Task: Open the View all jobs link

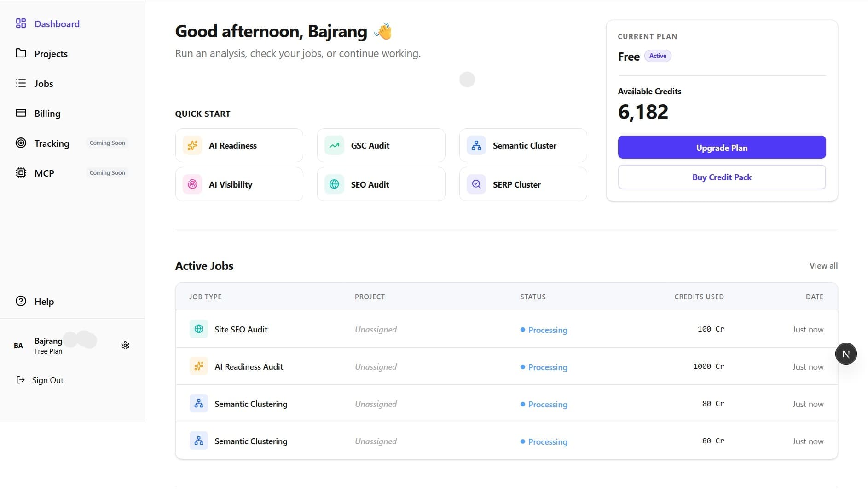Action: [x=823, y=265]
